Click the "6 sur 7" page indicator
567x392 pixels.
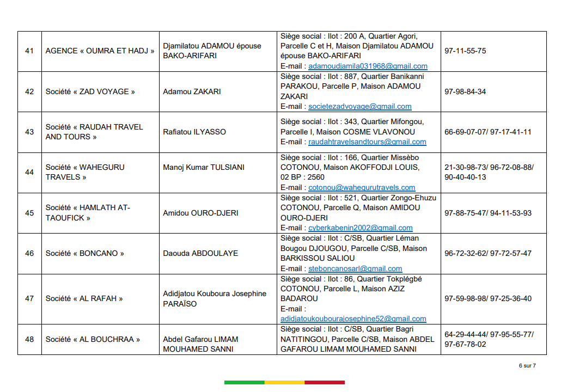click(x=527, y=366)
